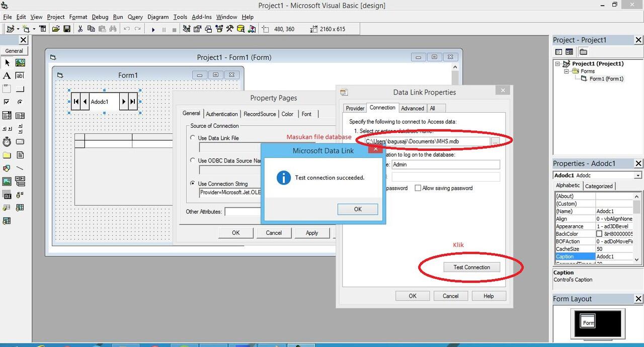Screen dimensions: 644x347
Task: Click the Form window scrollbar up arrow
Action: [x=455, y=67]
